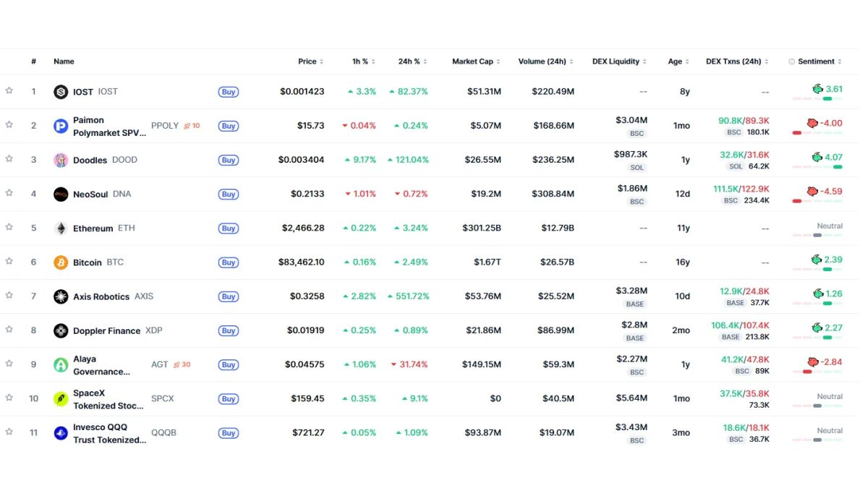This screenshot has height=488, width=868.
Task: Click the Name column header
Action: [64, 61]
